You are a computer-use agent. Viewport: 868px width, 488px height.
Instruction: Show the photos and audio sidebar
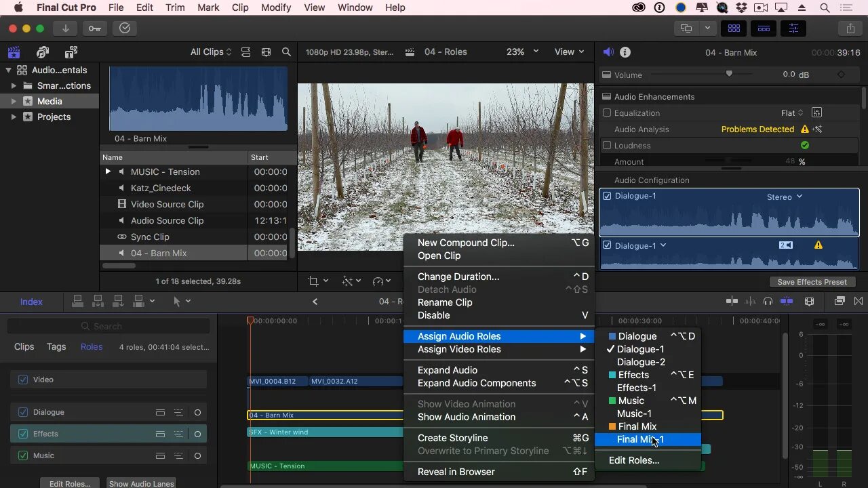[43, 52]
